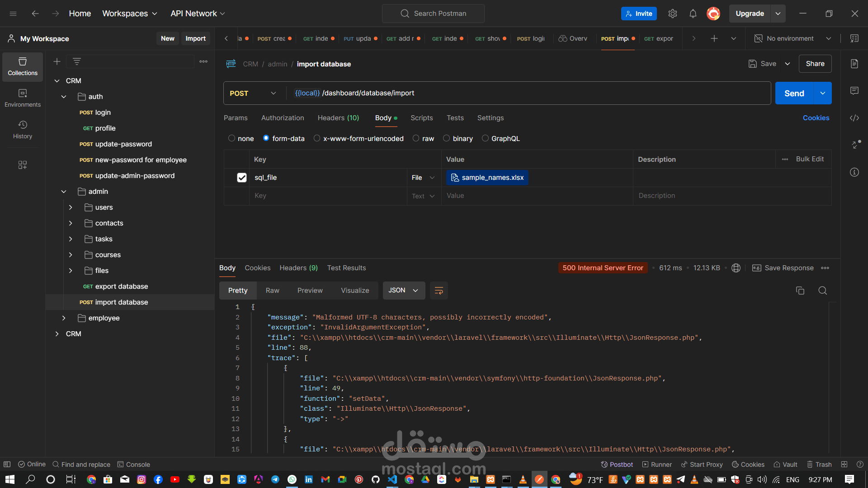Click the Search Postman field
Viewport: 868px width, 488px height.
pos(433,14)
